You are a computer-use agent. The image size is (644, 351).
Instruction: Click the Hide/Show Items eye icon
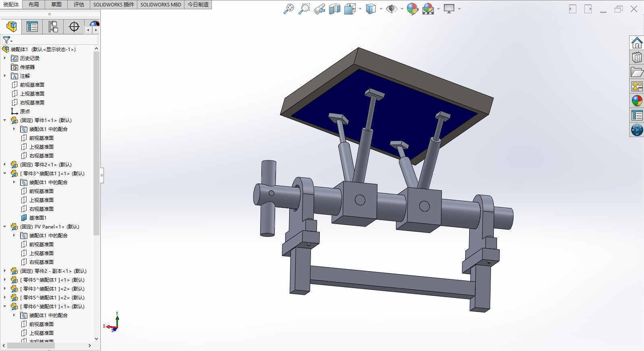coord(391,9)
